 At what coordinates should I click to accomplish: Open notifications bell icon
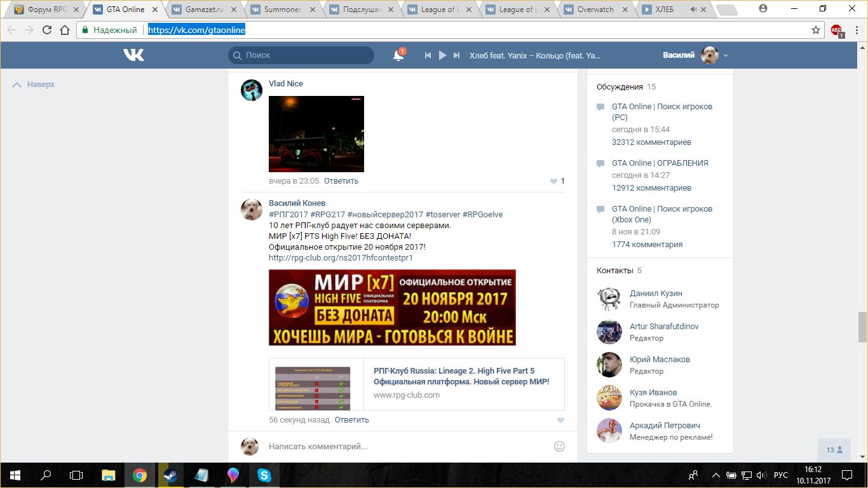(x=398, y=55)
